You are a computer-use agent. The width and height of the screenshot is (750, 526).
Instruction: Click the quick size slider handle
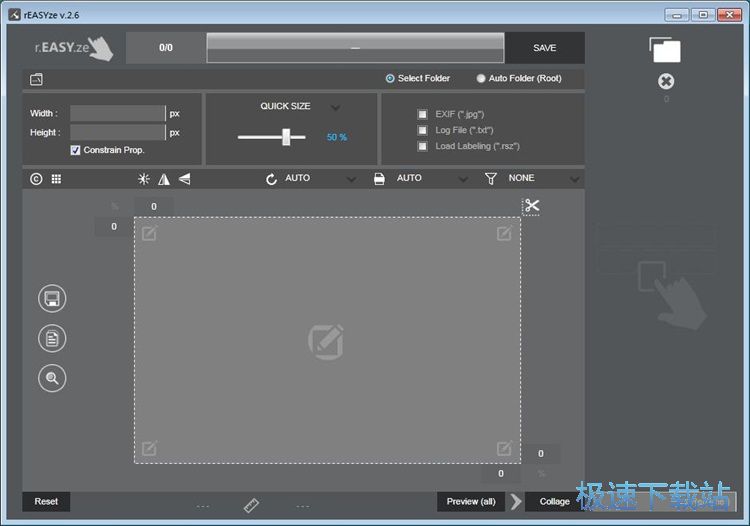286,137
